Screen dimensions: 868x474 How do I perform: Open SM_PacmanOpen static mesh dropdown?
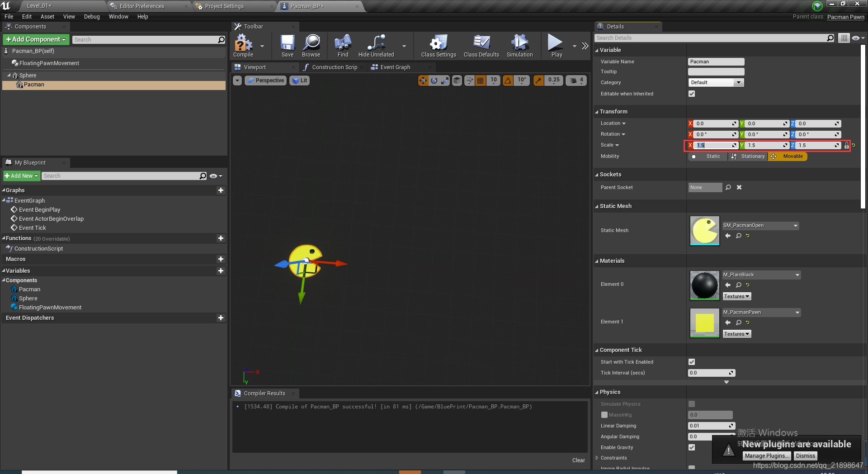point(760,226)
